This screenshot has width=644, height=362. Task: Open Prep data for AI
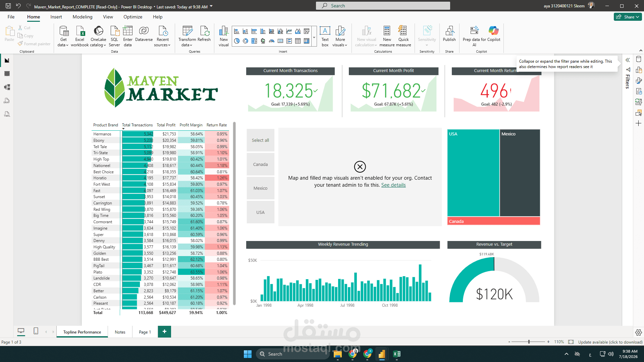coord(474,36)
